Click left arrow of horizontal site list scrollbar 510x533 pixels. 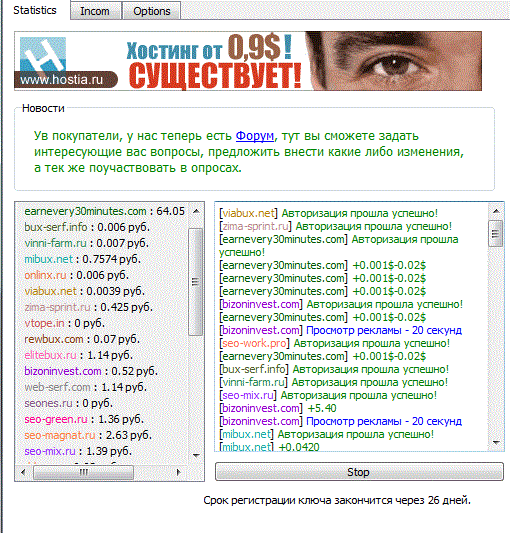click(23, 472)
